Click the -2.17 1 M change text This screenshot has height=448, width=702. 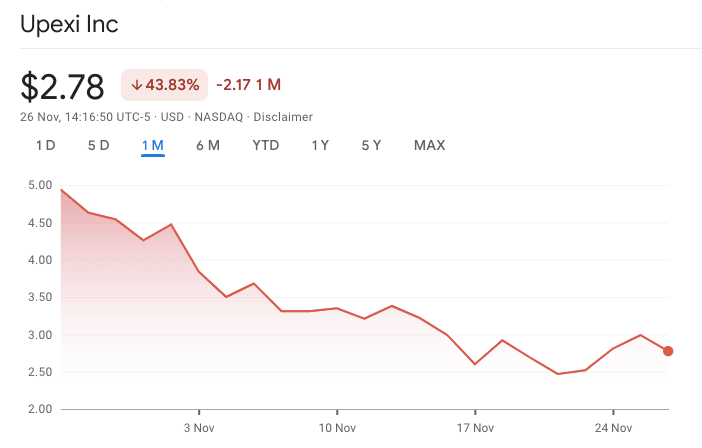(x=248, y=85)
